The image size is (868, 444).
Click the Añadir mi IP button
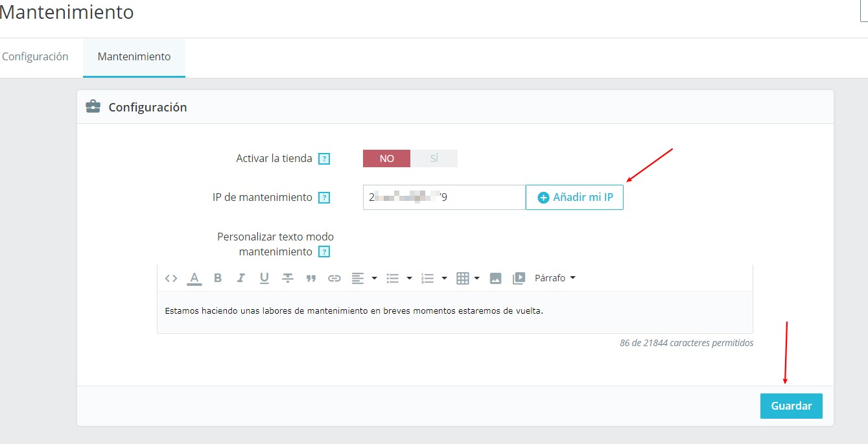click(x=574, y=198)
